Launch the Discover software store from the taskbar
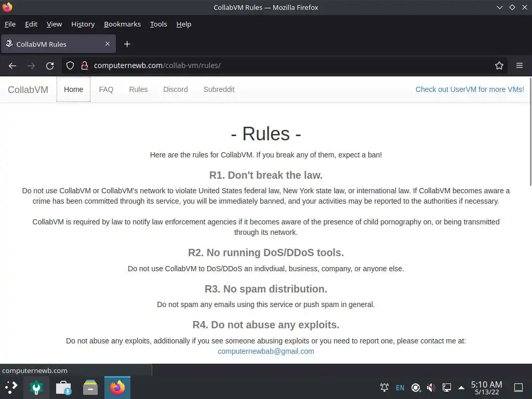 pyautogui.click(x=63, y=388)
